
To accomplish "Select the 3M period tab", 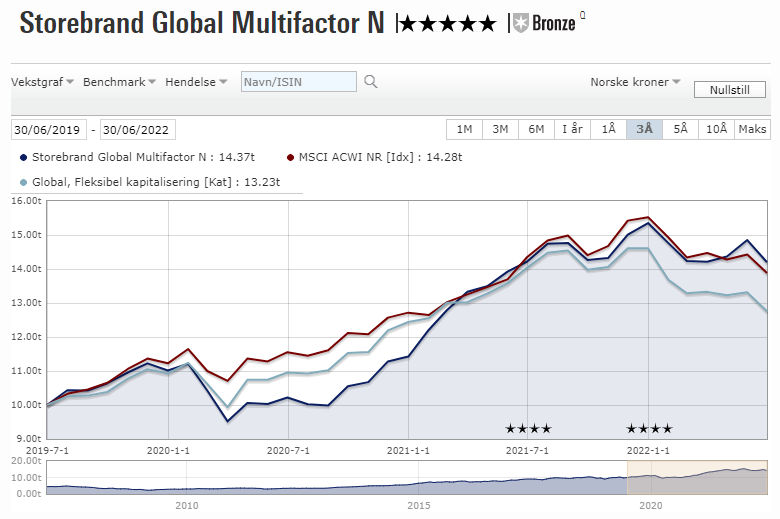I will 500,129.
